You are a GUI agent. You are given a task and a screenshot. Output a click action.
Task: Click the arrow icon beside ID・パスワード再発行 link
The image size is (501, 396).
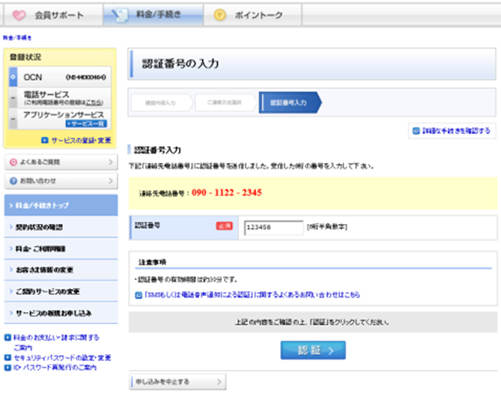point(8,368)
